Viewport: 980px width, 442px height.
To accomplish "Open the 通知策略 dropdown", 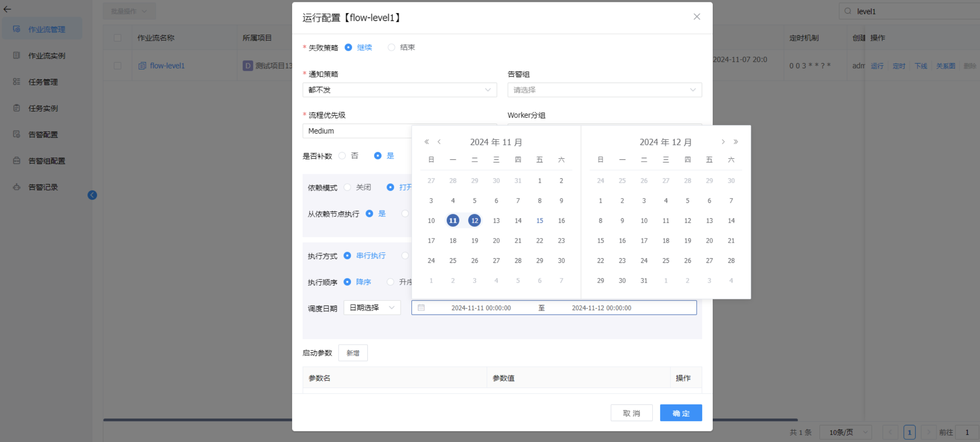I will point(399,90).
